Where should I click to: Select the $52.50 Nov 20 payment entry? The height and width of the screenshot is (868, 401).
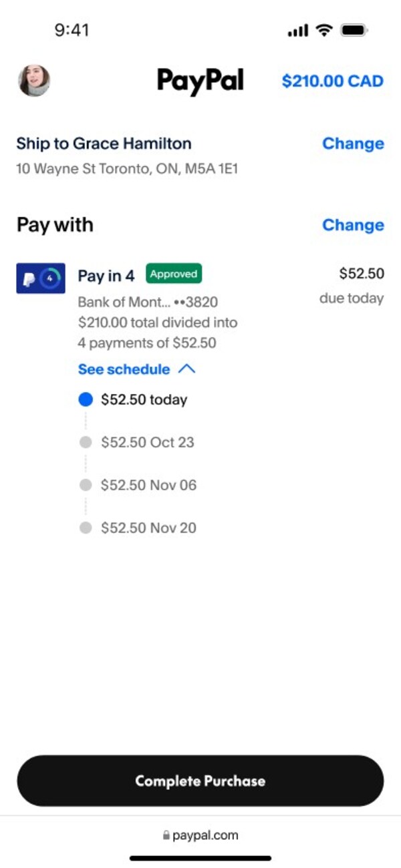[148, 527]
